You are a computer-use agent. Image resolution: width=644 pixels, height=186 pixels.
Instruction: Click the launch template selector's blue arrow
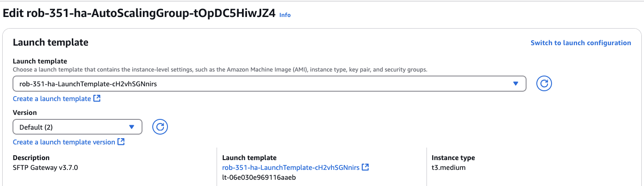click(x=516, y=84)
